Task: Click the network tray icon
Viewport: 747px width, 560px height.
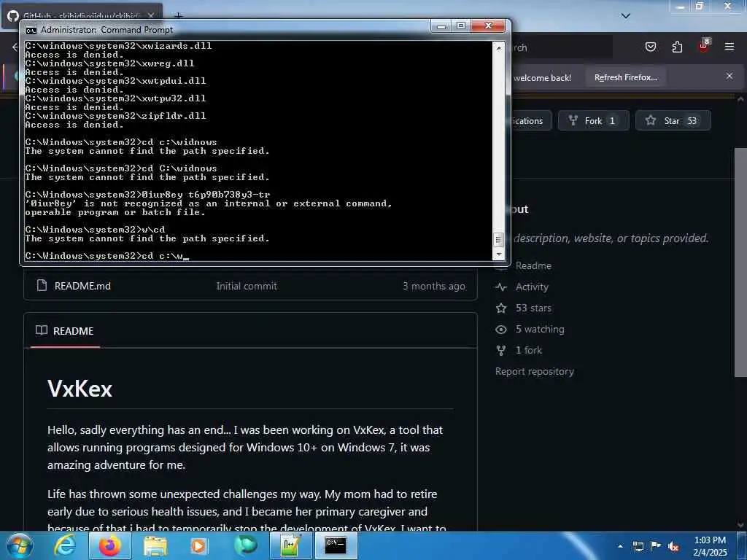Action: pyautogui.click(x=638, y=546)
